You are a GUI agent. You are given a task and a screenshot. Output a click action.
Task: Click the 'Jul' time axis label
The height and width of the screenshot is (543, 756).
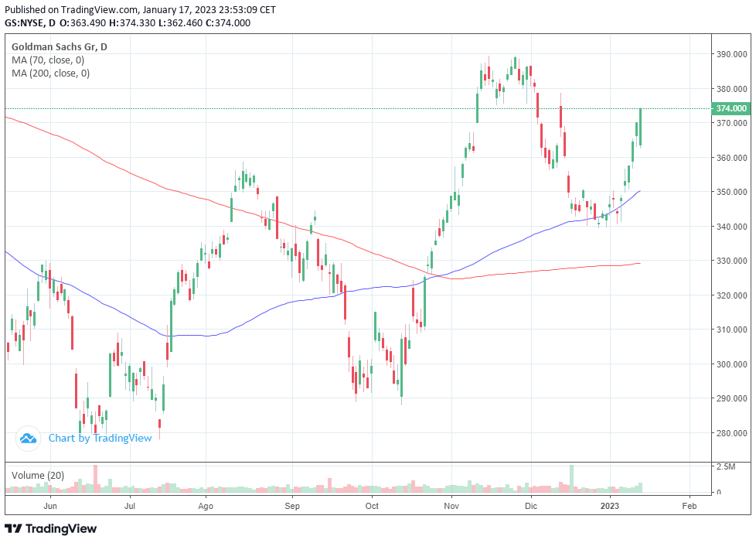[130, 506]
